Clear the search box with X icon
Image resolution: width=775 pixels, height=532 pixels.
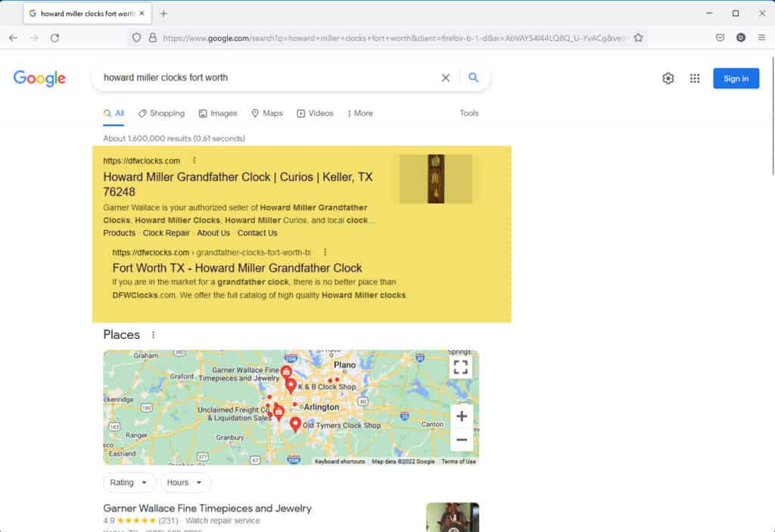tap(445, 78)
